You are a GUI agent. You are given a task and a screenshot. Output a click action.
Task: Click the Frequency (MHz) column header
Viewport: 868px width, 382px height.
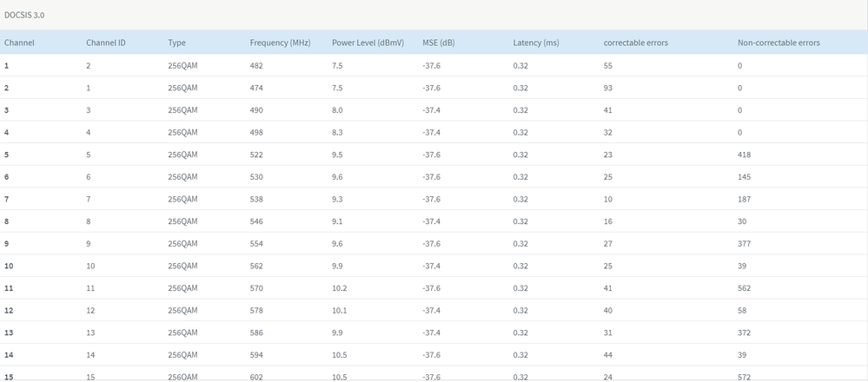280,43
